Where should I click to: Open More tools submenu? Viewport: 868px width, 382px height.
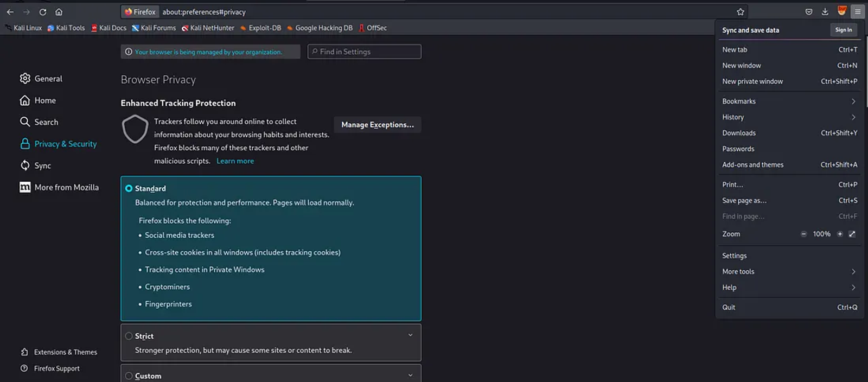(789, 272)
